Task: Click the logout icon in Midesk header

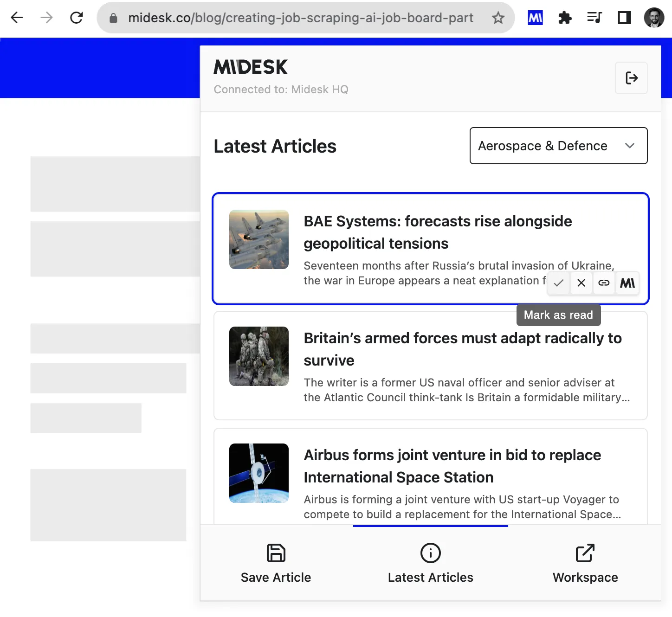Action: (x=631, y=78)
